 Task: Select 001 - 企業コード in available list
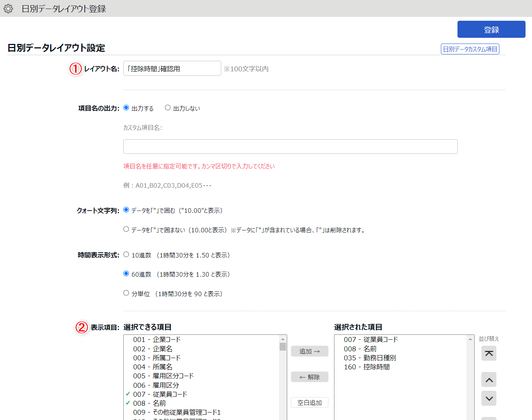click(x=201, y=339)
